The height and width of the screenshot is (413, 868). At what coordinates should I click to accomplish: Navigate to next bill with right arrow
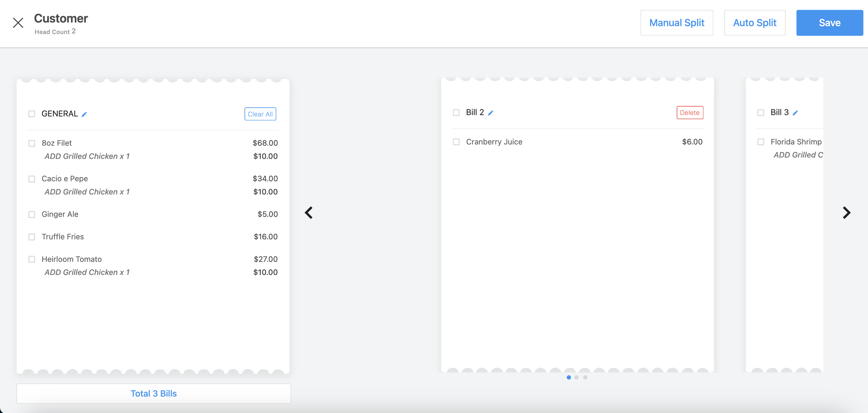point(846,212)
